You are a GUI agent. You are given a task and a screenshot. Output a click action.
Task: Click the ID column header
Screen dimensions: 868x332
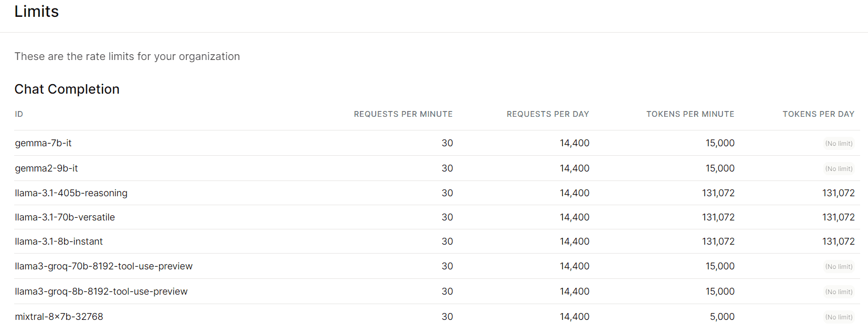[x=19, y=114]
